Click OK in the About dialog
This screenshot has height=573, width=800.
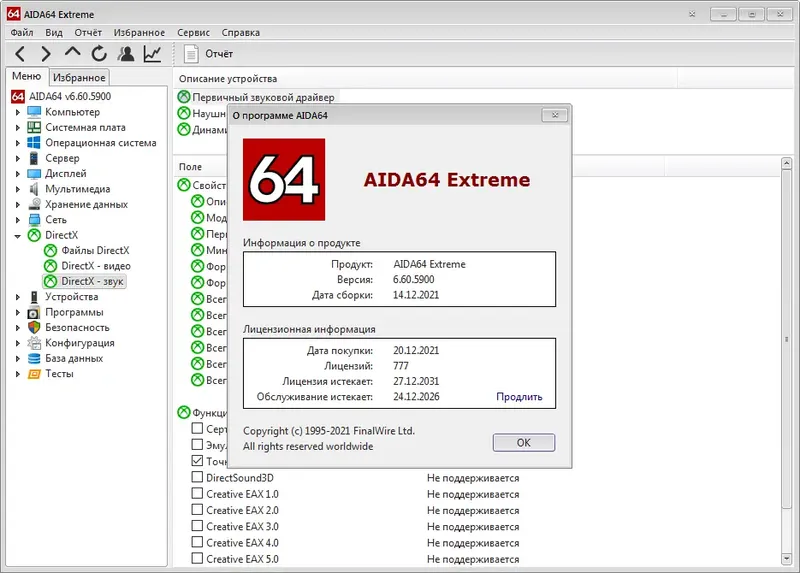coord(523,442)
